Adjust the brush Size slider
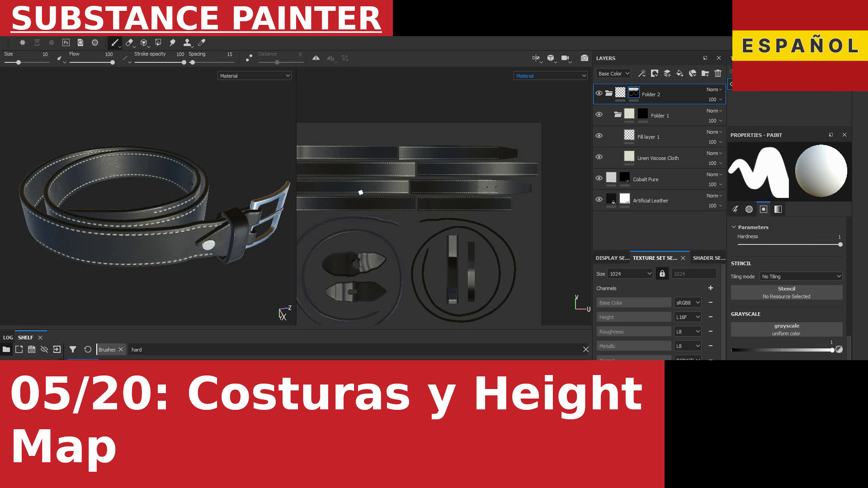Viewport: 868px width, 488px height. tap(26, 62)
